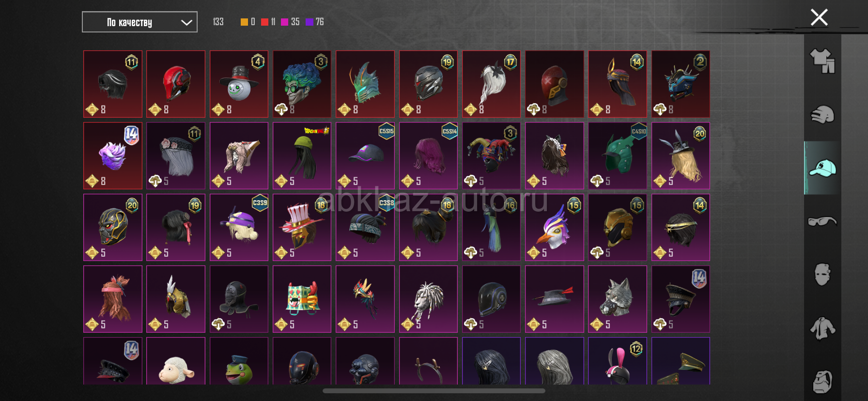Screen dimensions: 868x401
Task: Open the sunglasses category icon
Action: coord(822,221)
